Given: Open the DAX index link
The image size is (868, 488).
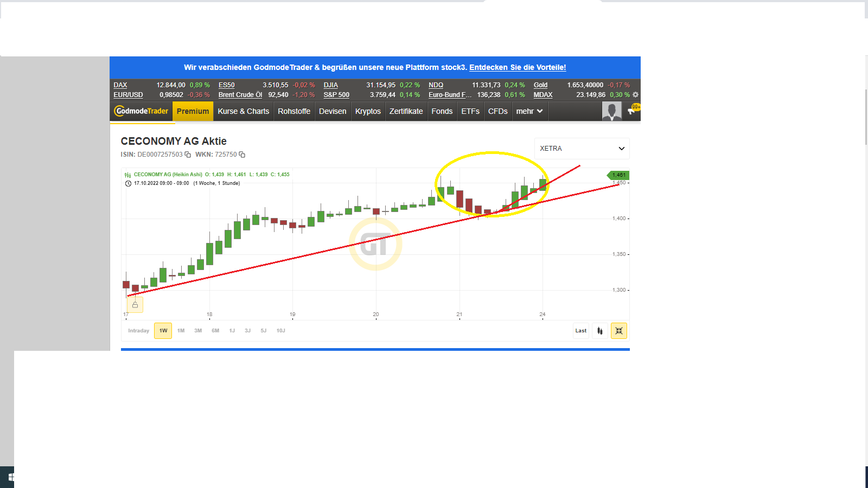Looking at the screenshot, I should 120,85.
